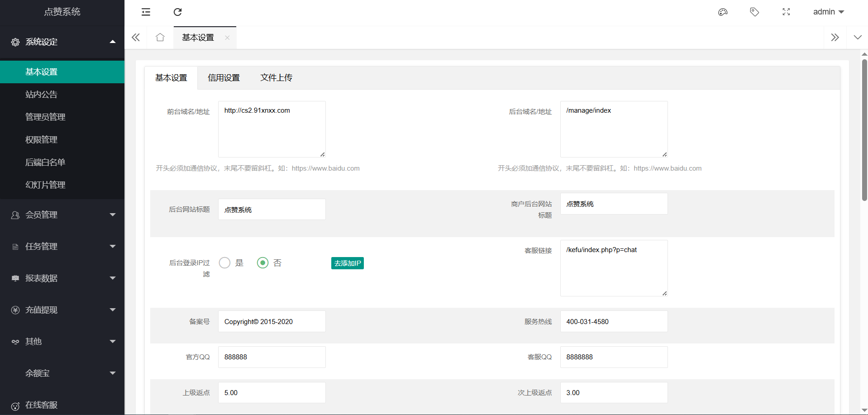868x415 pixels.
Task: Open tab operations dropdown chevron
Action: 857,38
